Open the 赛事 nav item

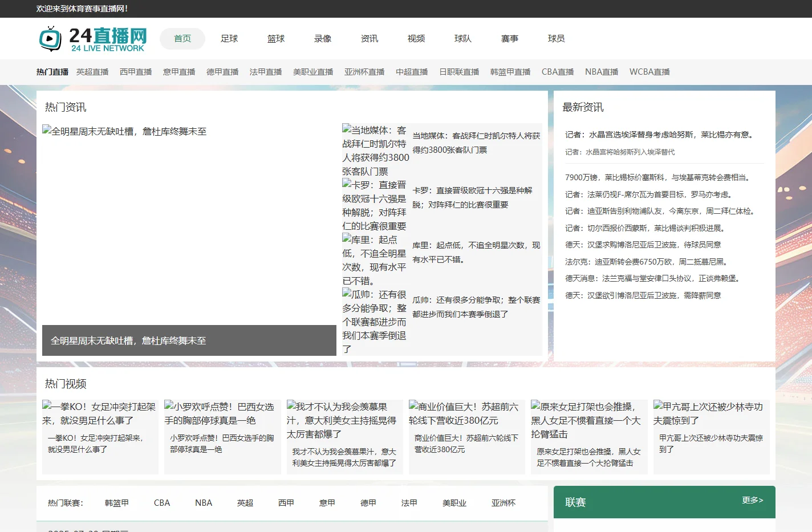coord(510,39)
